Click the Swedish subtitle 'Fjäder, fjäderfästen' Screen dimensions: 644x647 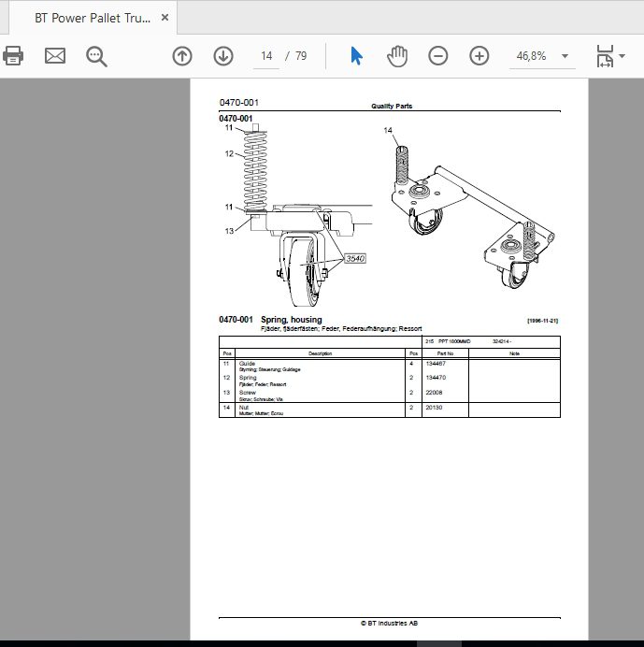(x=289, y=329)
